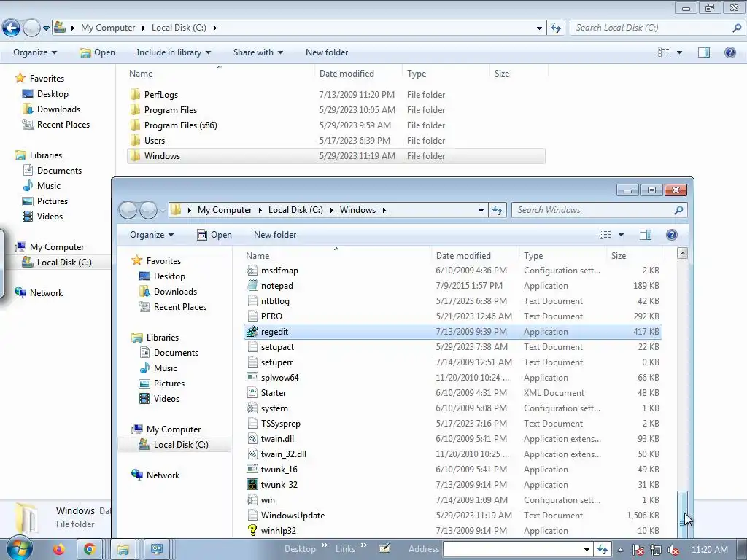Click the Action Center flag in the system tray
This screenshot has width=747, height=560.
(x=638, y=550)
